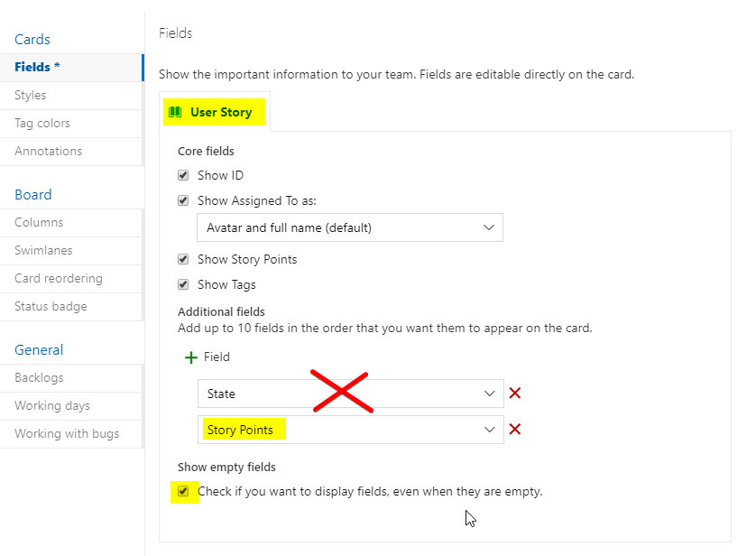Open Working with bugs settings

point(67,434)
